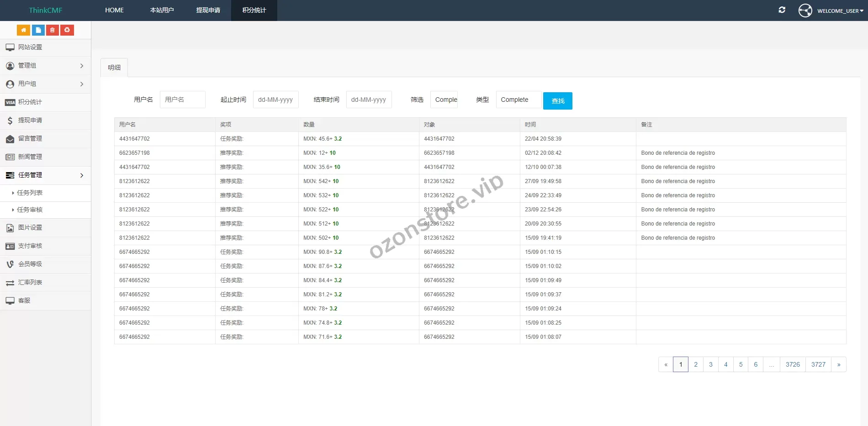Select the 明细 tab
The height and width of the screenshot is (426, 868).
tap(114, 68)
